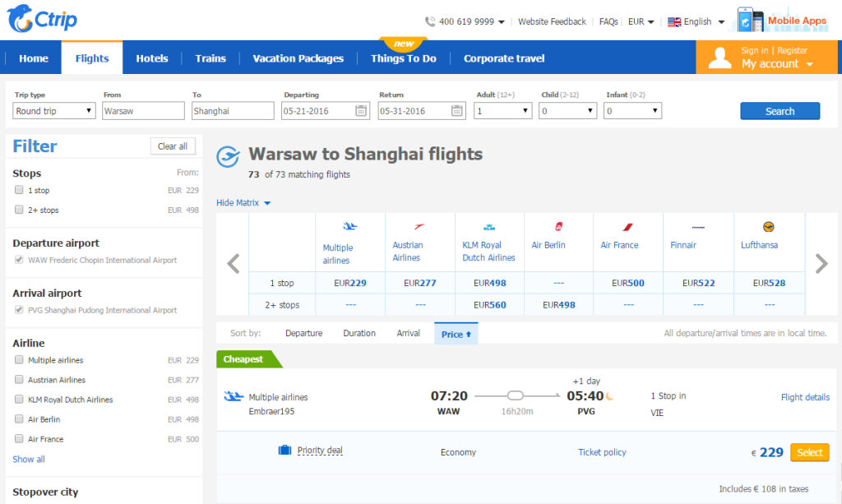Open Flight details link
Image resolution: width=842 pixels, height=504 pixels.
coord(805,397)
